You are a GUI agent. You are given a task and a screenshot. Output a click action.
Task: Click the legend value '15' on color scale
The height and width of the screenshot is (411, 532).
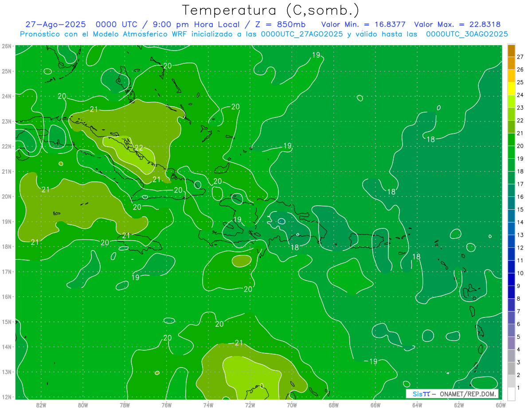point(520,209)
